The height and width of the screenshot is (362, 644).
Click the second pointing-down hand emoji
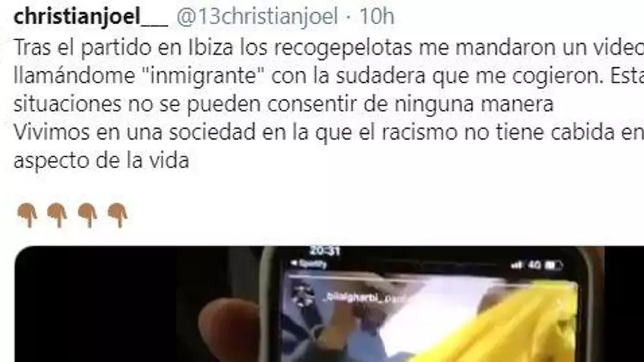pyautogui.click(x=57, y=215)
